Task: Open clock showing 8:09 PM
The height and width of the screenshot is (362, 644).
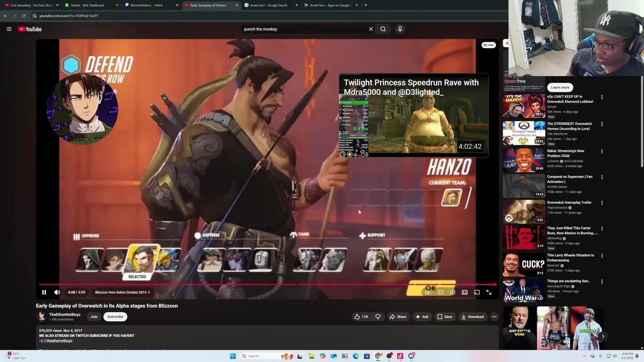Action: tap(627, 356)
